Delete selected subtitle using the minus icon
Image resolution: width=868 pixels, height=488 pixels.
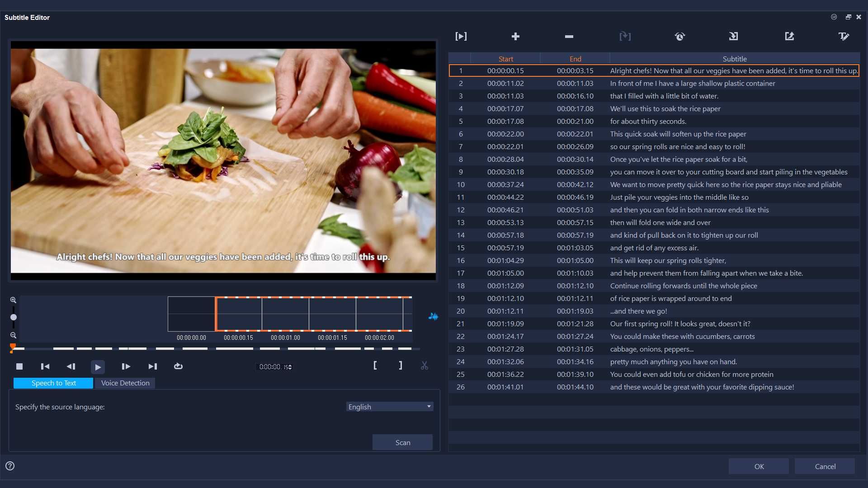coord(568,36)
